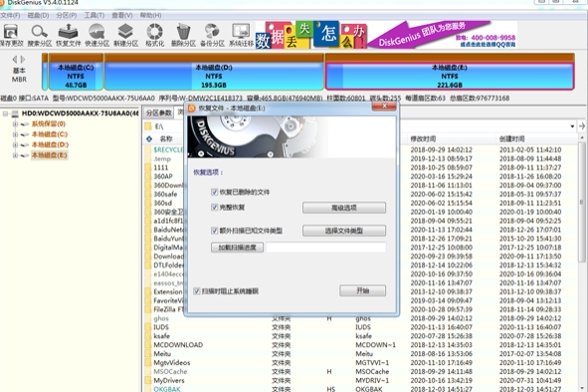Screen dimensions: 588x392
Task: Select the MSOCache folder row
Action: click(x=360, y=371)
